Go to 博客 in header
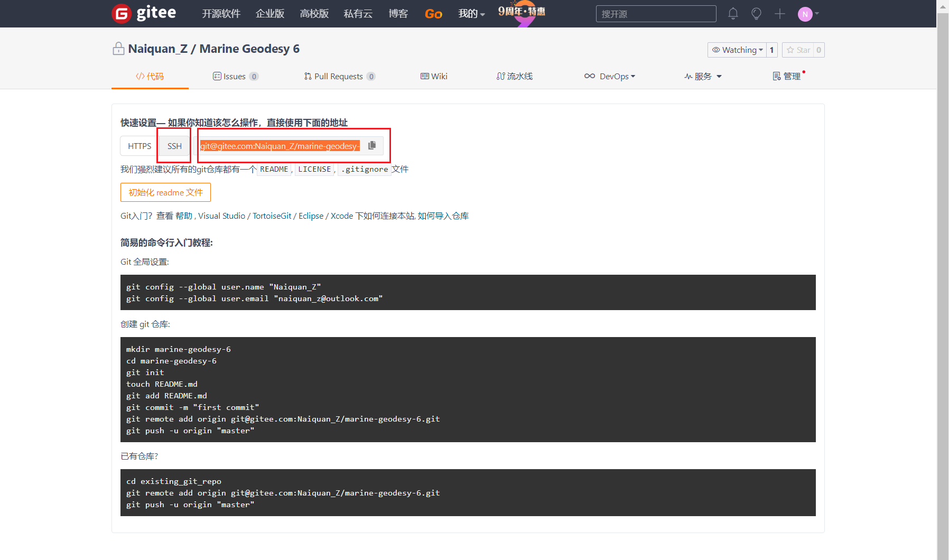 click(398, 14)
